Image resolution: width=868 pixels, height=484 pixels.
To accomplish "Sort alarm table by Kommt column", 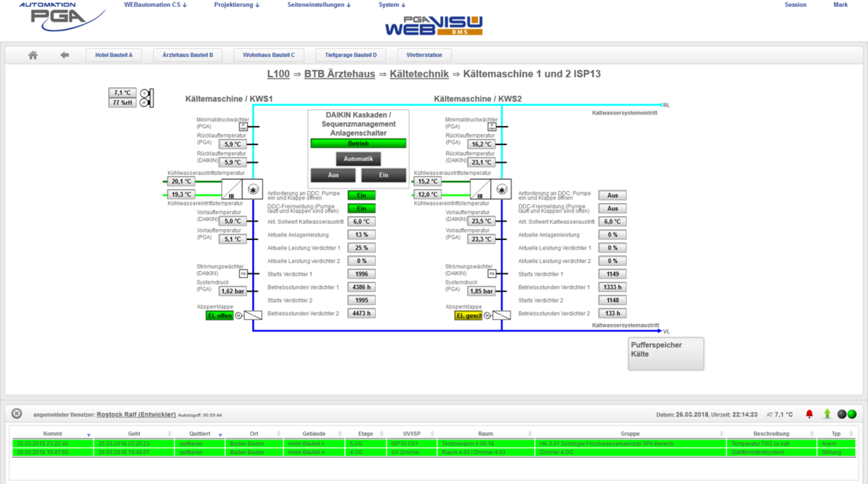I will (x=53, y=434).
